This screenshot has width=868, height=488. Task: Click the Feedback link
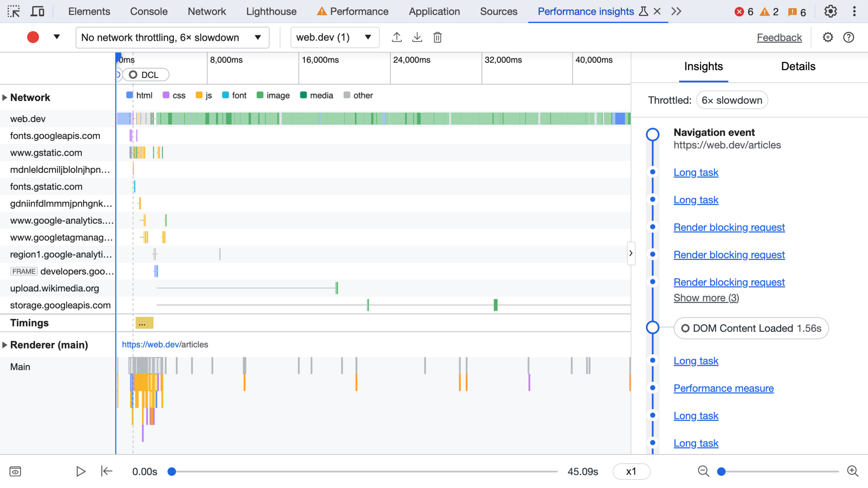click(779, 37)
